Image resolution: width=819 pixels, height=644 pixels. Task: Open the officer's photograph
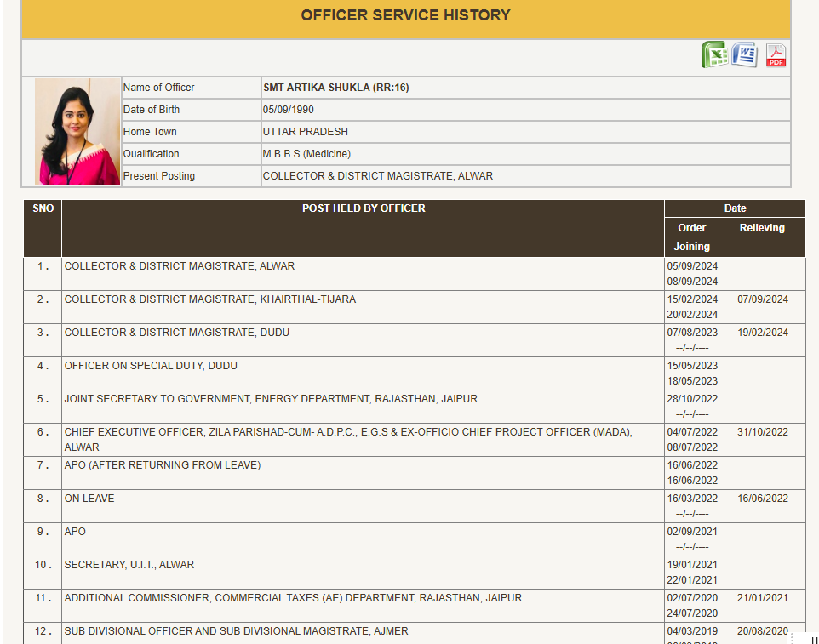tap(77, 132)
